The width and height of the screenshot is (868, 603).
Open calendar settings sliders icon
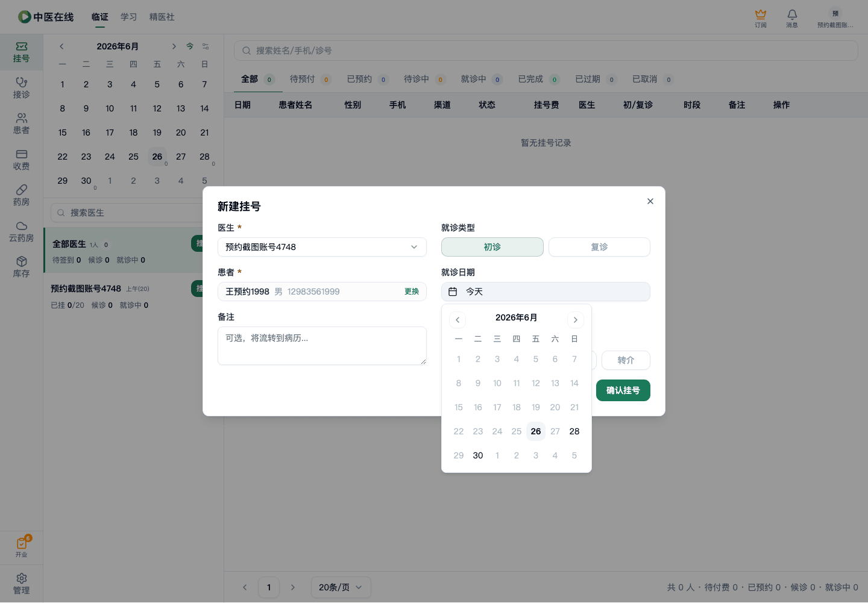(x=206, y=46)
